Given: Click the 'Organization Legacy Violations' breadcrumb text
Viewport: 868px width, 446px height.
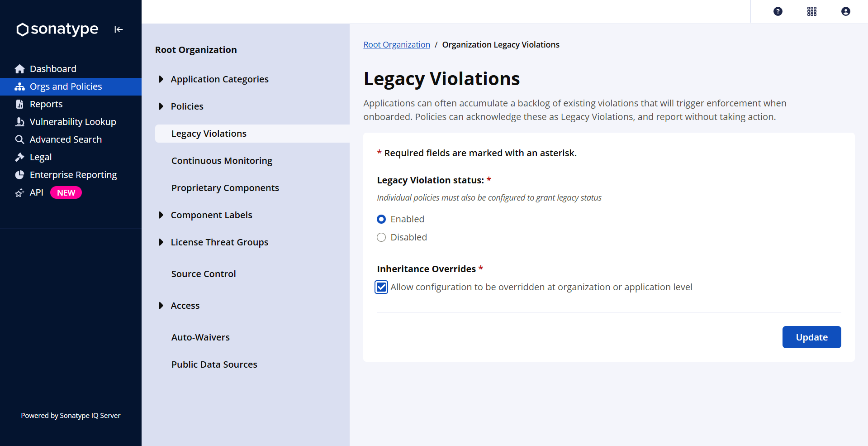Looking at the screenshot, I should [501, 45].
